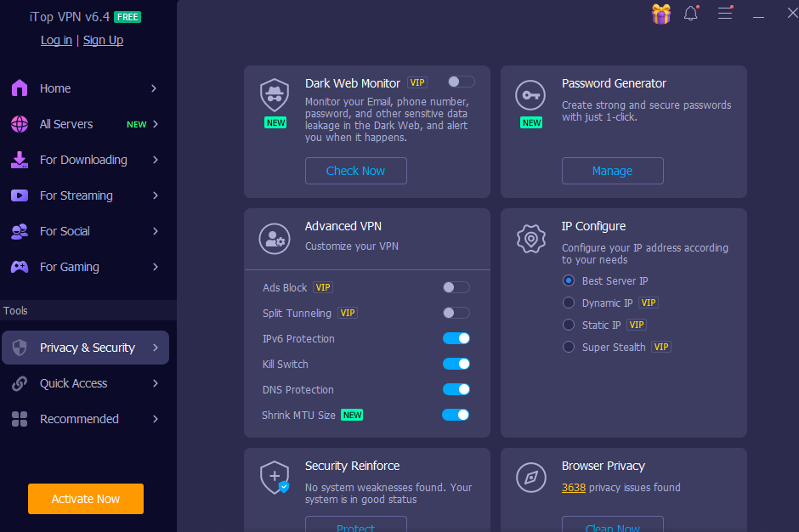Click the Advanced VPN user gear icon
Image resolution: width=799 pixels, height=532 pixels.
(x=275, y=239)
